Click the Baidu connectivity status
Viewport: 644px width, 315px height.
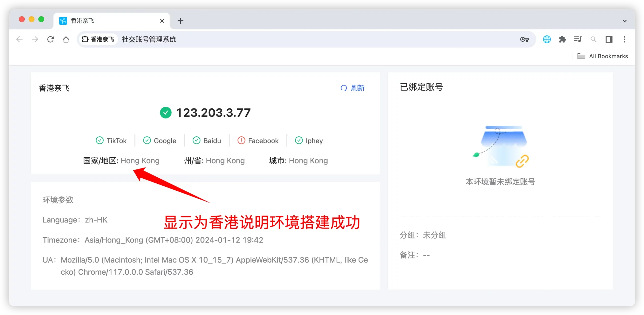tap(207, 140)
